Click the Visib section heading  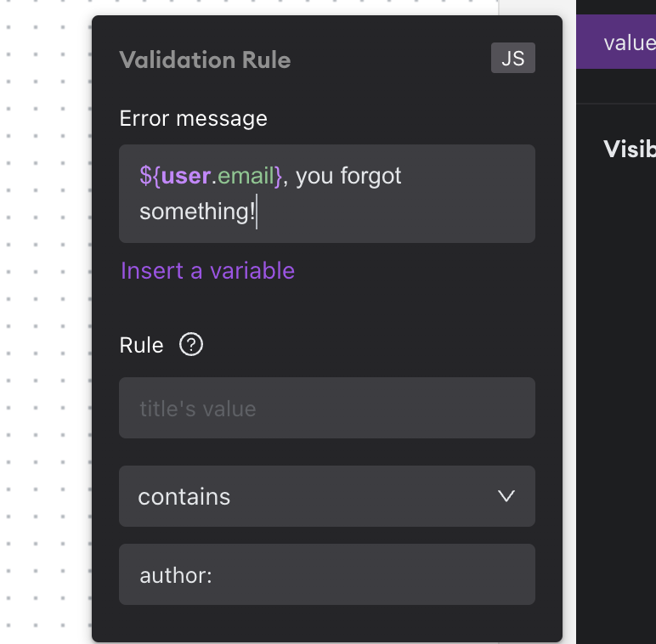629,149
